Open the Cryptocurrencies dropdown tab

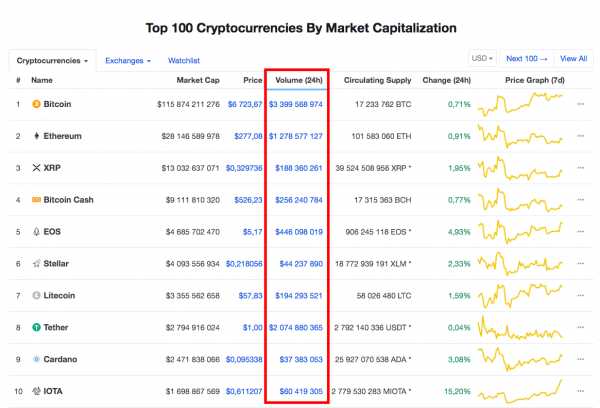pos(52,60)
